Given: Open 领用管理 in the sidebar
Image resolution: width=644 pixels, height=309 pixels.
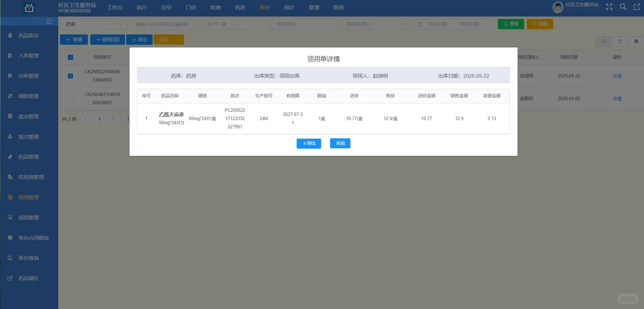Looking at the screenshot, I should (29, 197).
